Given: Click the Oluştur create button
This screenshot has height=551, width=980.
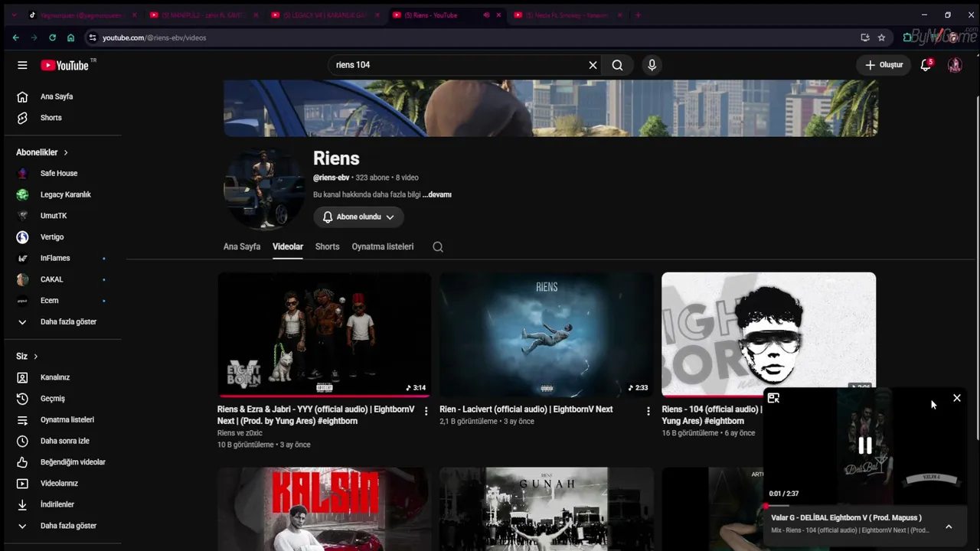Looking at the screenshot, I should [884, 65].
